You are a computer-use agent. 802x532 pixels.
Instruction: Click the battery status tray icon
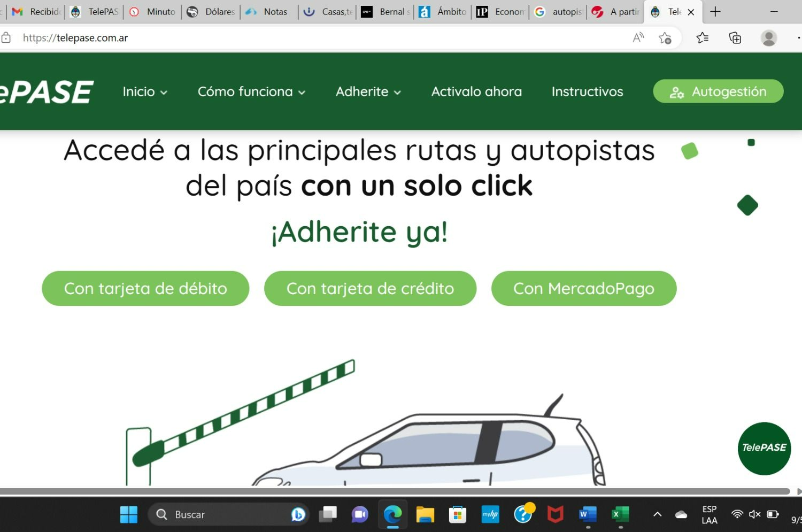click(773, 514)
